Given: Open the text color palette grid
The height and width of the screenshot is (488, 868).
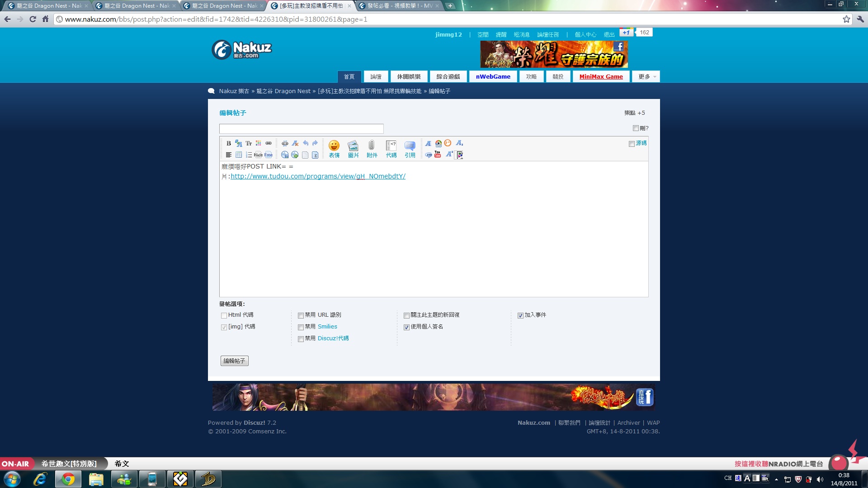Looking at the screenshot, I should (x=259, y=143).
